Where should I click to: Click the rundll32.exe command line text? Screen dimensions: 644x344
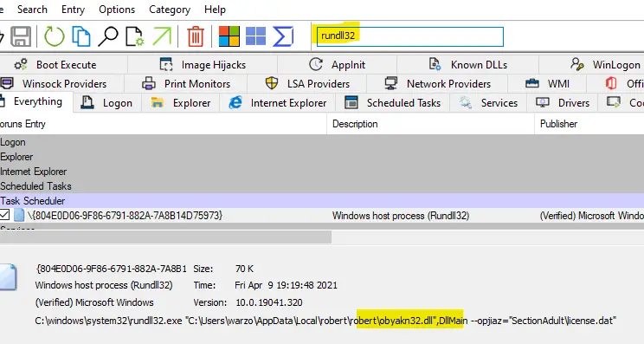click(325, 321)
